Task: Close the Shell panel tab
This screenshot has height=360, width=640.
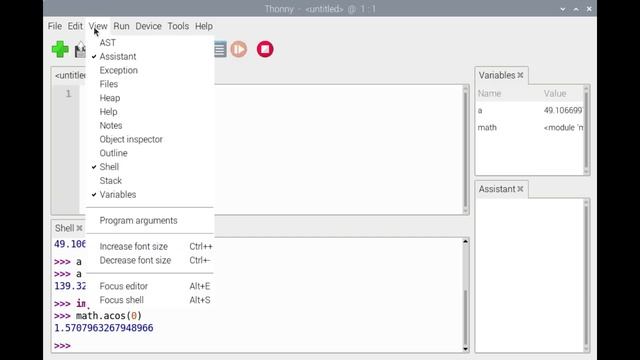Action: pyautogui.click(x=80, y=228)
